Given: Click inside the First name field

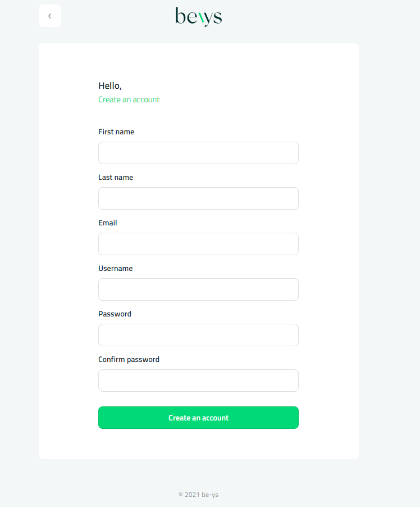Looking at the screenshot, I should (x=198, y=153).
